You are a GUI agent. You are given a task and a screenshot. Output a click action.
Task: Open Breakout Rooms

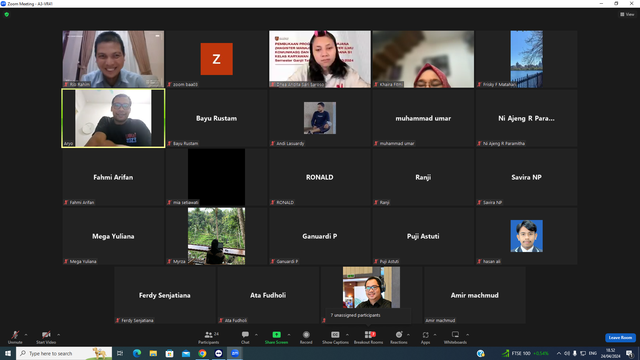(369, 337)
